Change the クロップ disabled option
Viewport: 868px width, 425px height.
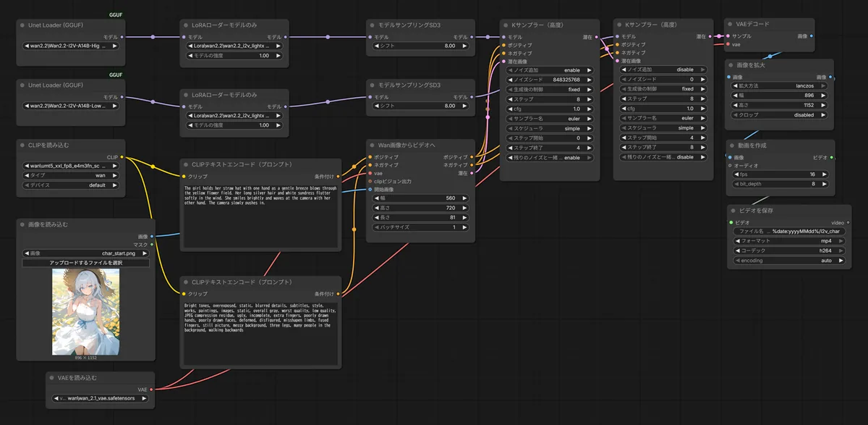click(781, 114)
